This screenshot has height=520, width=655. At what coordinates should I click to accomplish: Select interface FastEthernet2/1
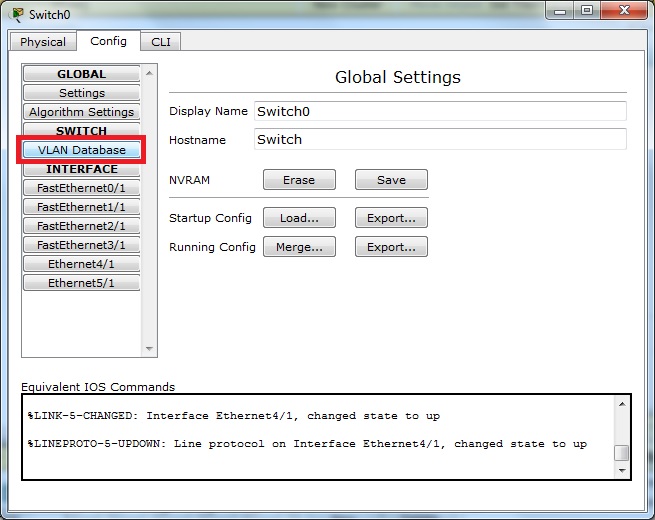click(81, 226)
